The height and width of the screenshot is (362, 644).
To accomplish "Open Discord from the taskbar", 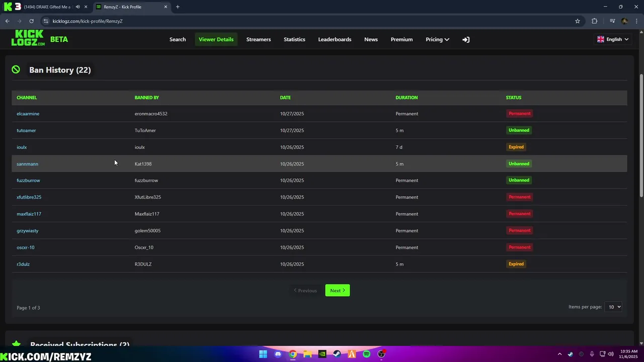I will click(278, 354).
